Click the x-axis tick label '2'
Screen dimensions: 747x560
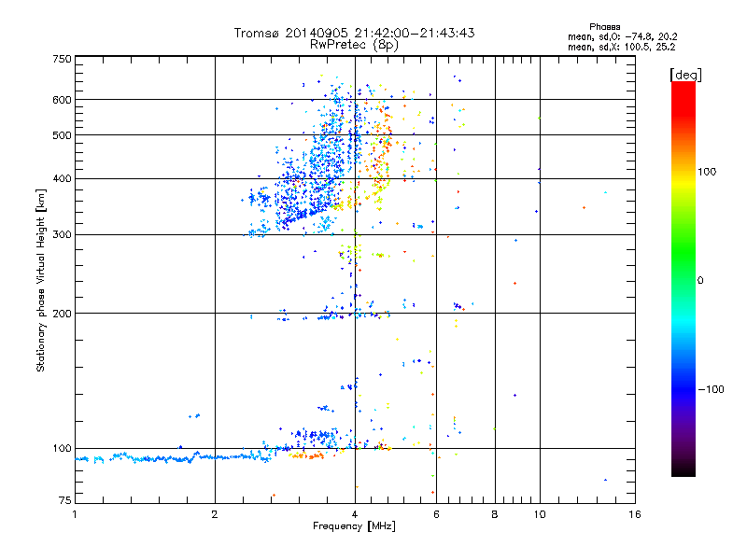click(x=215, y=514)
